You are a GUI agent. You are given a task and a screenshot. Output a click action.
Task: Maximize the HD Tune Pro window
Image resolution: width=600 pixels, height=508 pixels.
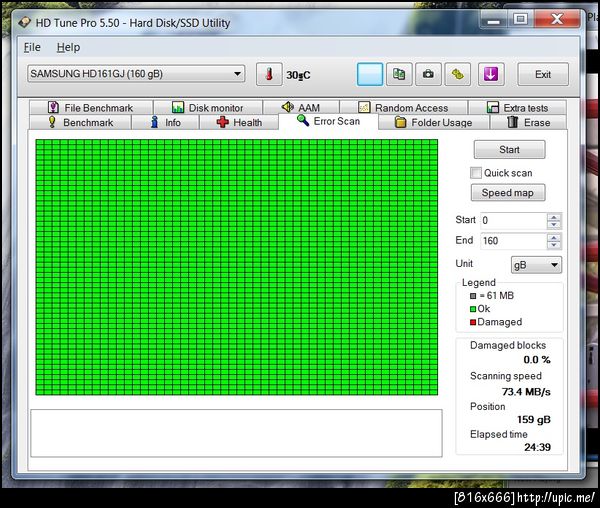click(520, 19)
